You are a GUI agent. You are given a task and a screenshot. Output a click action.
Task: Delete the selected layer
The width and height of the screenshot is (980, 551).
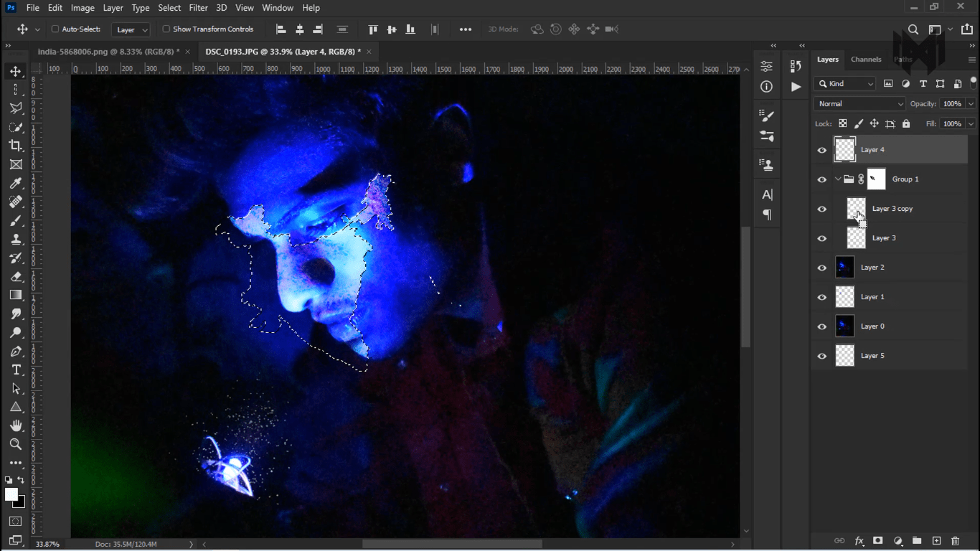[955, 541]
